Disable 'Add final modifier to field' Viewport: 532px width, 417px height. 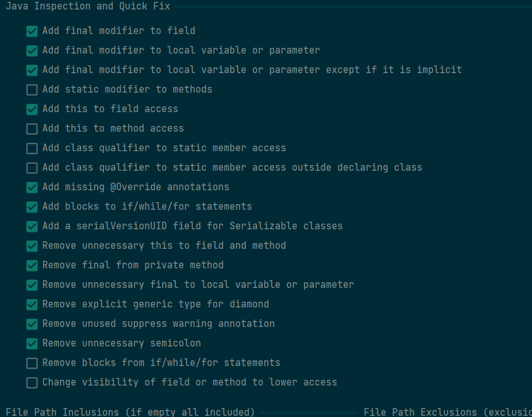coord(32,30)
